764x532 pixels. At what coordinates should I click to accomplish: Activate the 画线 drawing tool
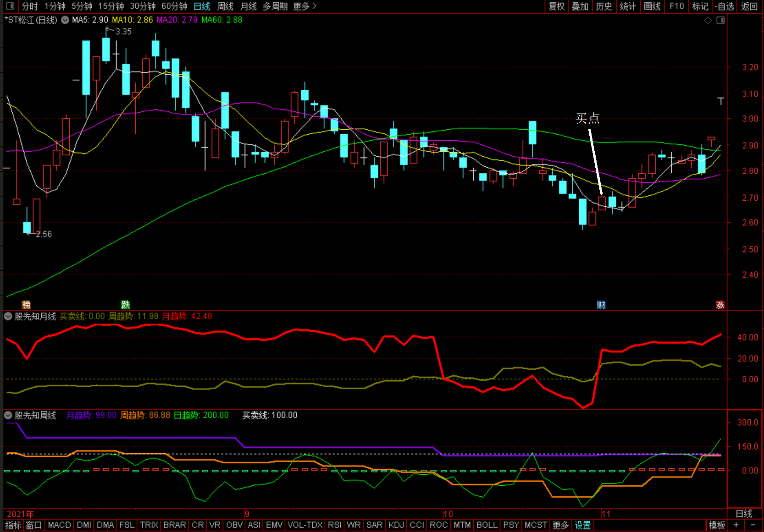[652, 6]
